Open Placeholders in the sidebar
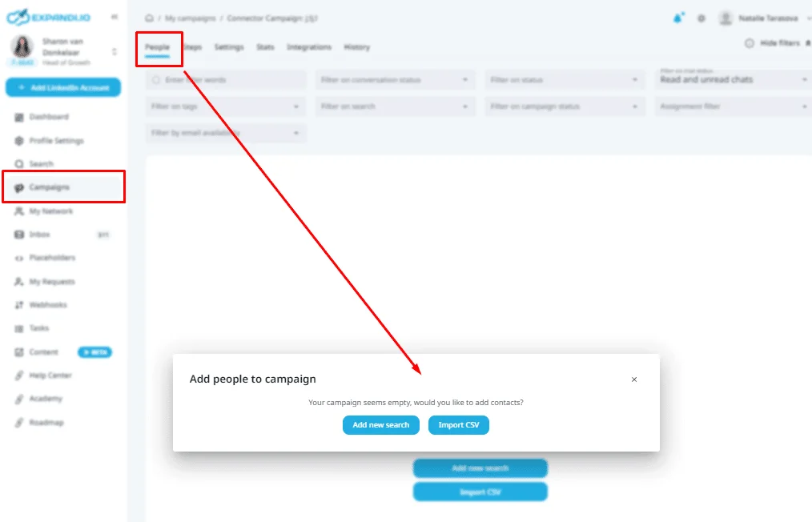 52,258
